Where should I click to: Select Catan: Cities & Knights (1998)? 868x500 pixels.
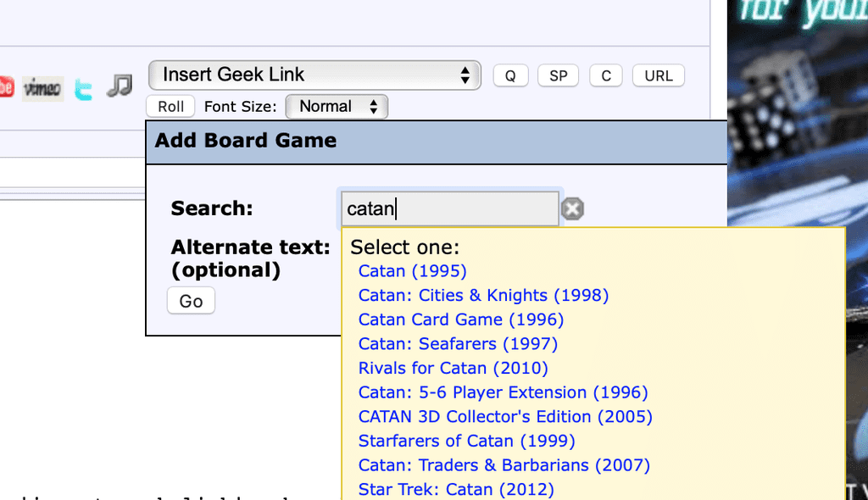[x=483, y=295]
